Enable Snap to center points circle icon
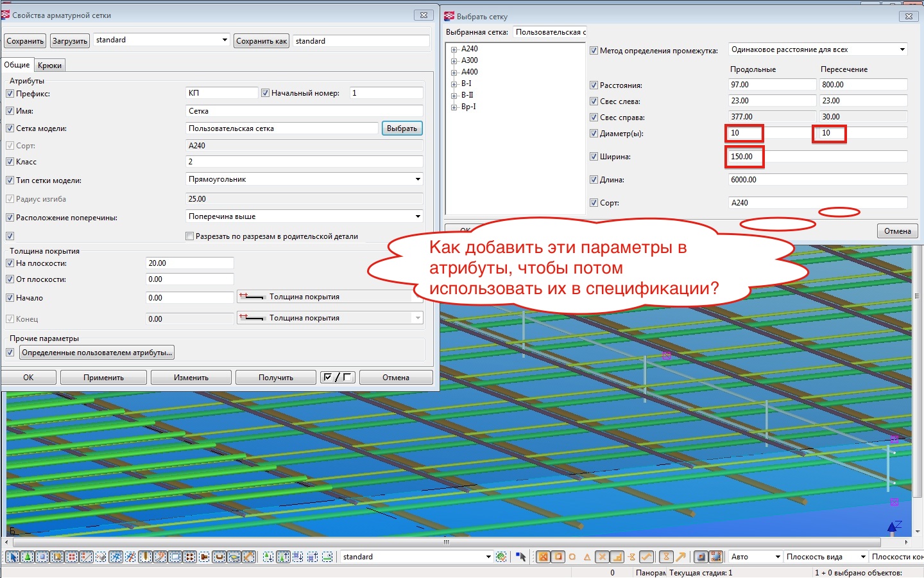Image resolution: width=924 pixels, height=578 pixels. (572, 557)
